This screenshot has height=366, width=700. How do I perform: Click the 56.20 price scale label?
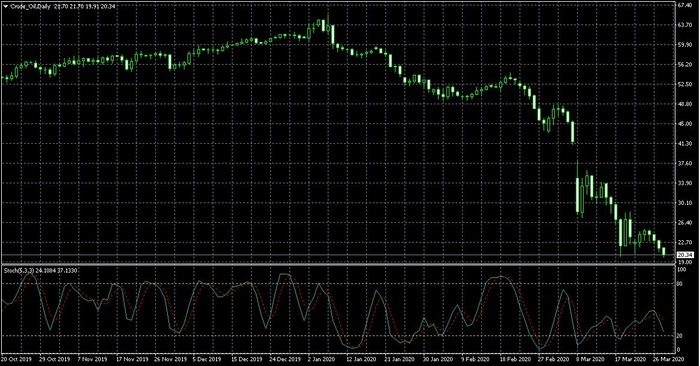point(684,65)
